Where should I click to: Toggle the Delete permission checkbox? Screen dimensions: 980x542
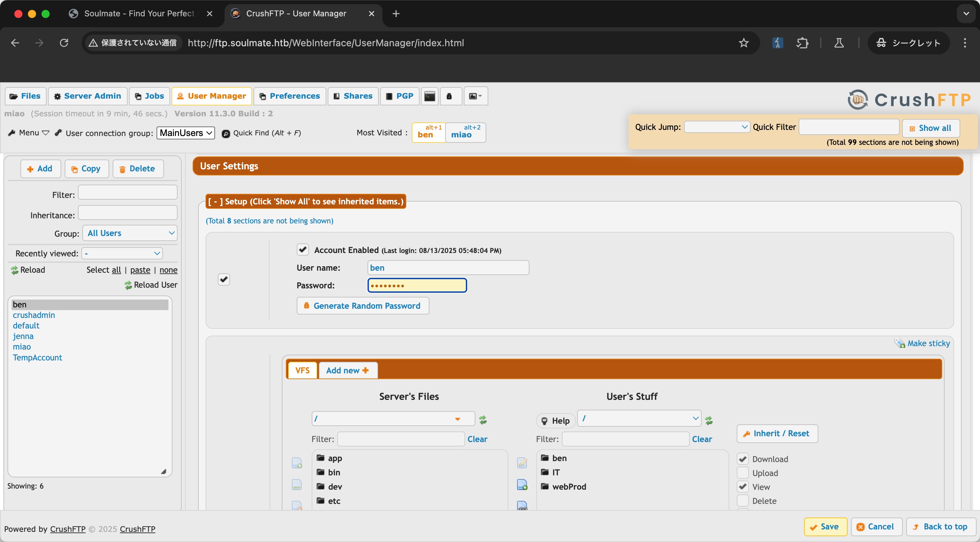tap(742, 501)
